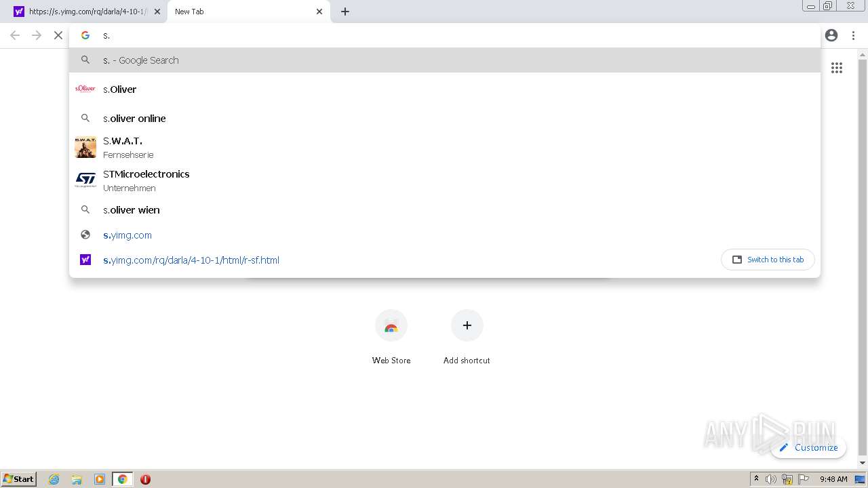Select the 's.oliver online' suggestion
The height and width of the screenshot is (488, 868).
445,118
